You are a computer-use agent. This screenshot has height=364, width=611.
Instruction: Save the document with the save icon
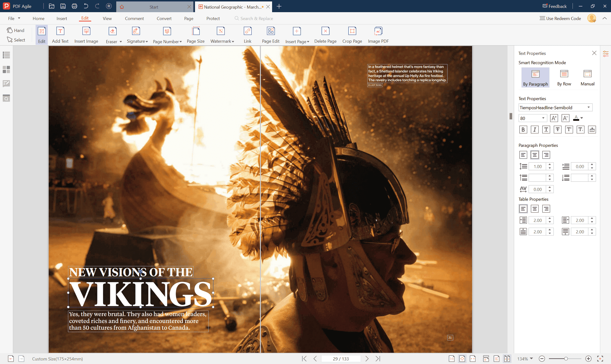point(63,6)
